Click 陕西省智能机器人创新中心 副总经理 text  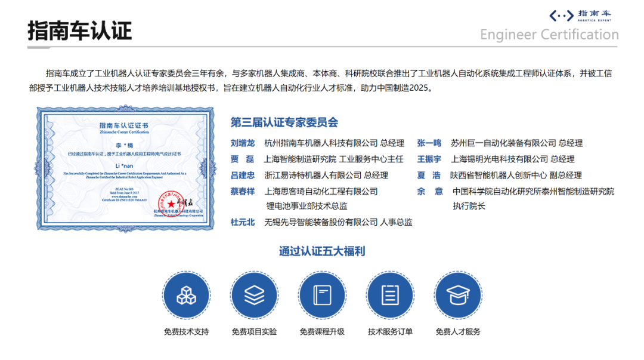[516, 176]
